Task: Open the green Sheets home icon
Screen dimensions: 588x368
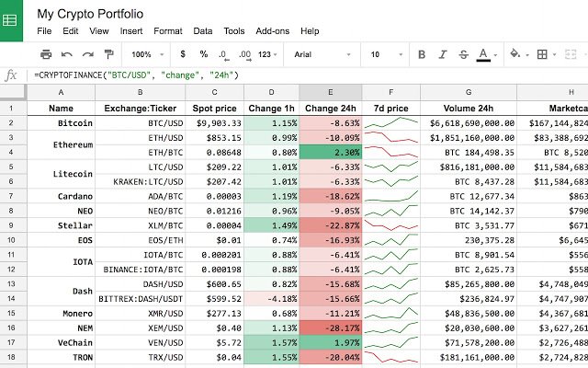Action: click(11, 20)
